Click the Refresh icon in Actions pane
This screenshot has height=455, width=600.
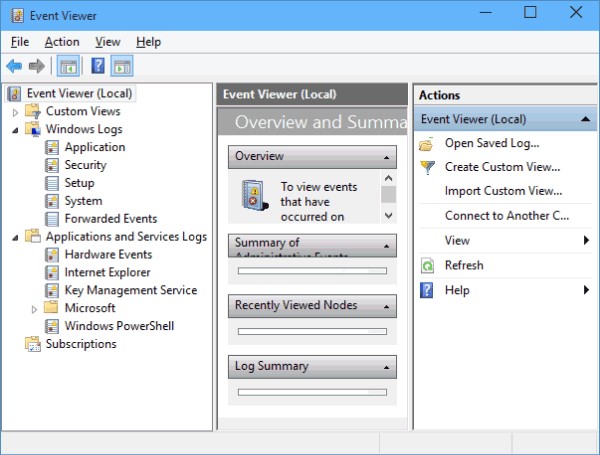pyautogui.click(x=427, y=266)
